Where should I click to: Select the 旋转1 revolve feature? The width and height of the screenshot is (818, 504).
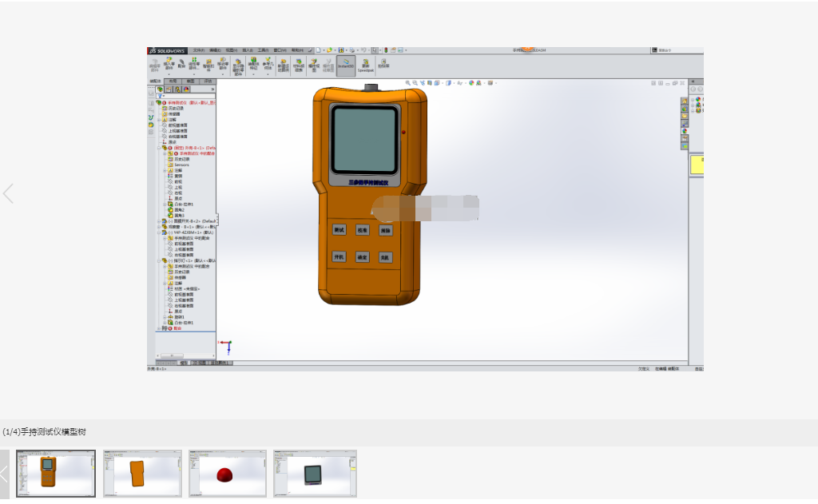pyautogui.click(x=180, y=317)
